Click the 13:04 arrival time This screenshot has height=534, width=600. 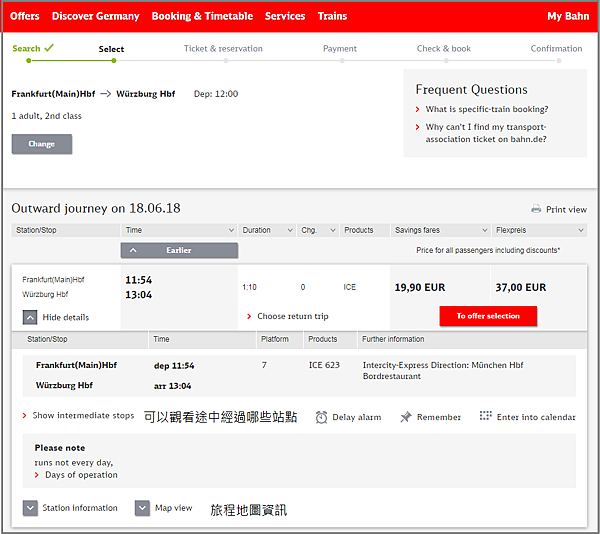(x=139, y=295)
